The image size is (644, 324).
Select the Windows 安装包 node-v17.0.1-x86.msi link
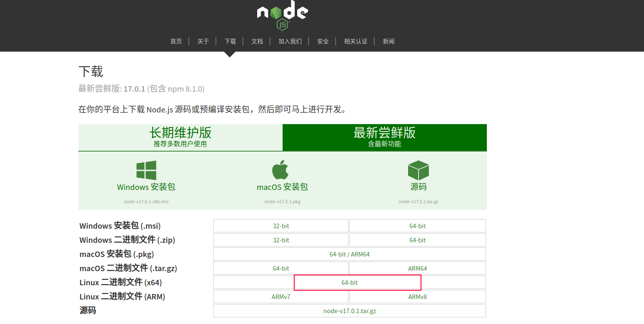pyautogui.click(x=146, y=201)
